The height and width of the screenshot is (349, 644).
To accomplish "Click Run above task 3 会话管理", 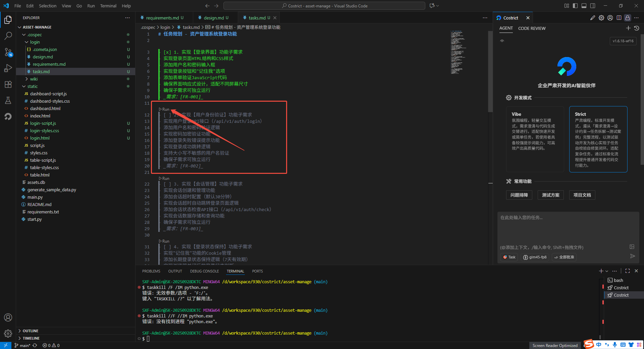I will (165, 179).
